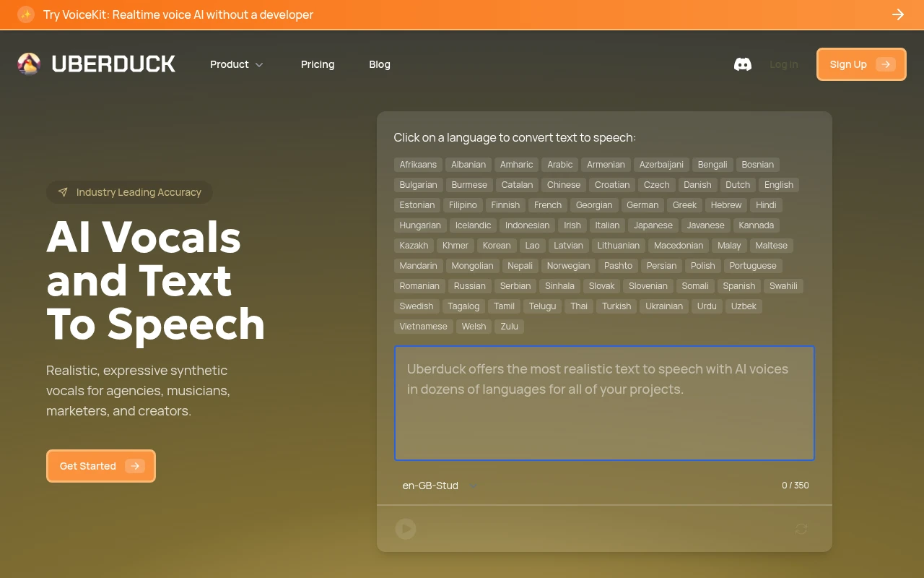Select the Japanese language tag
Screen dimensions: 924x578
click(x=653, y=225)
